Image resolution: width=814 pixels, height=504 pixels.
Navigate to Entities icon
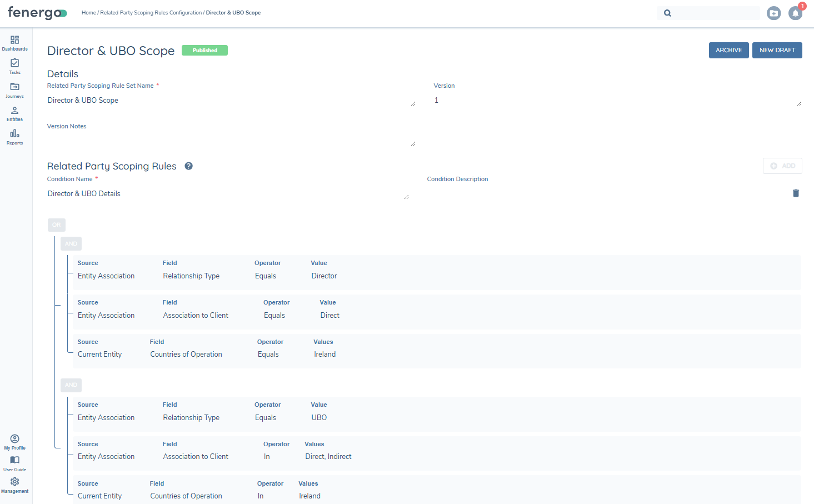point(14,113)
